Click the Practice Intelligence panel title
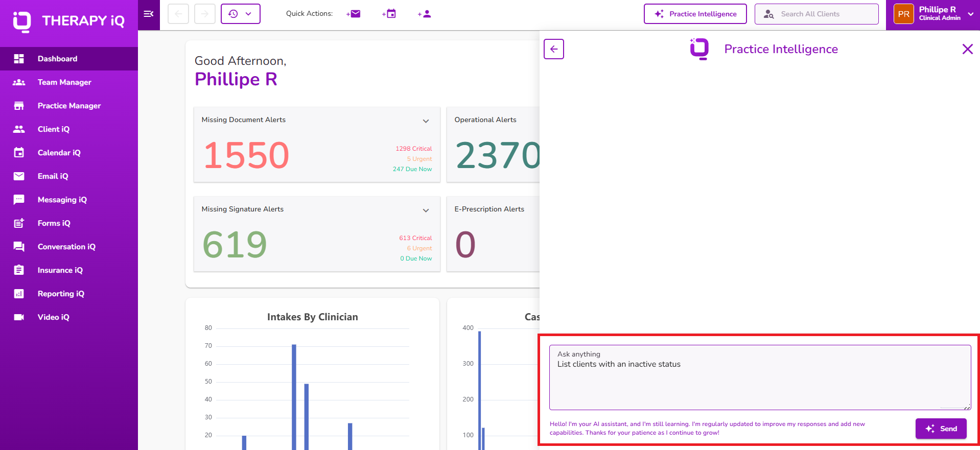The image size is (980, 450). 781,49
